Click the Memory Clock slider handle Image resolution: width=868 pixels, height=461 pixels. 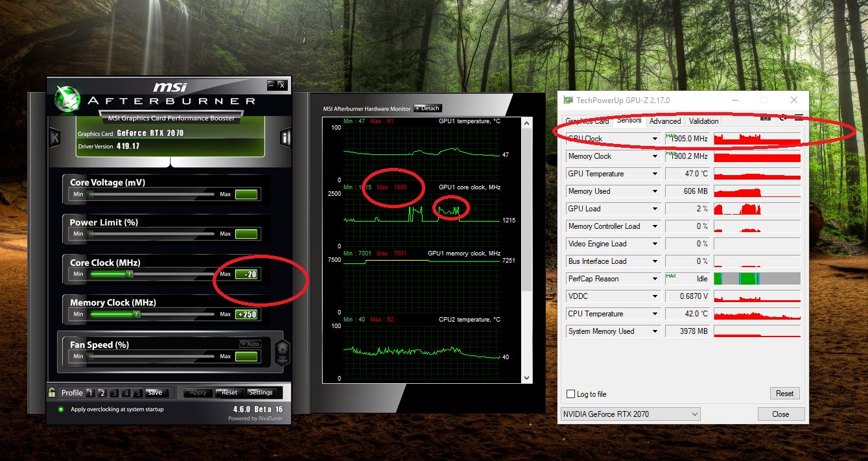tap(136, 314)
